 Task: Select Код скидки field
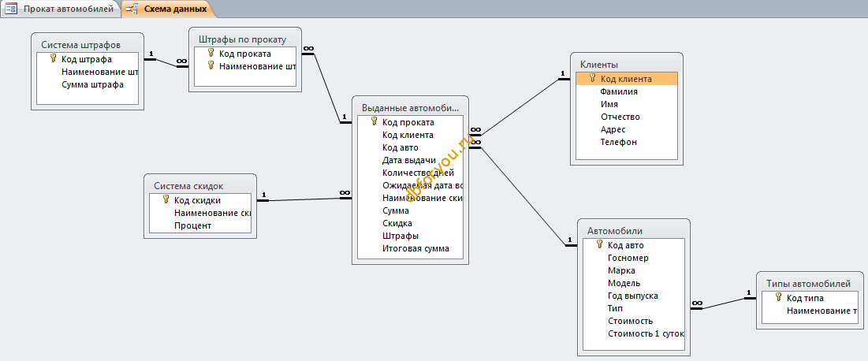199,200
